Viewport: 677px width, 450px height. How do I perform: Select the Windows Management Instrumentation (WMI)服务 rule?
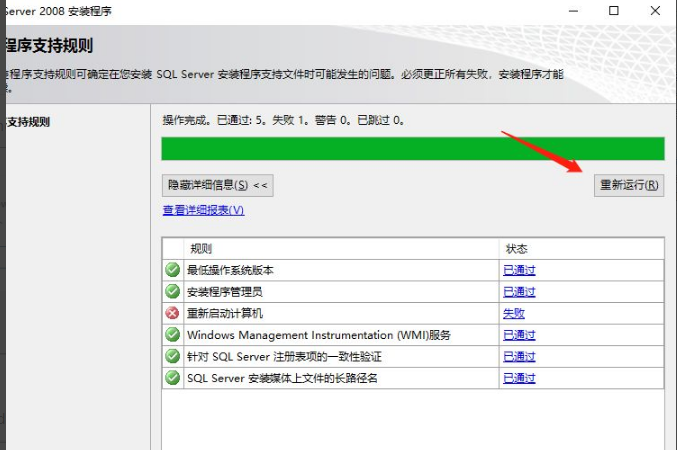pyautogui.click(x=319, y=335)
